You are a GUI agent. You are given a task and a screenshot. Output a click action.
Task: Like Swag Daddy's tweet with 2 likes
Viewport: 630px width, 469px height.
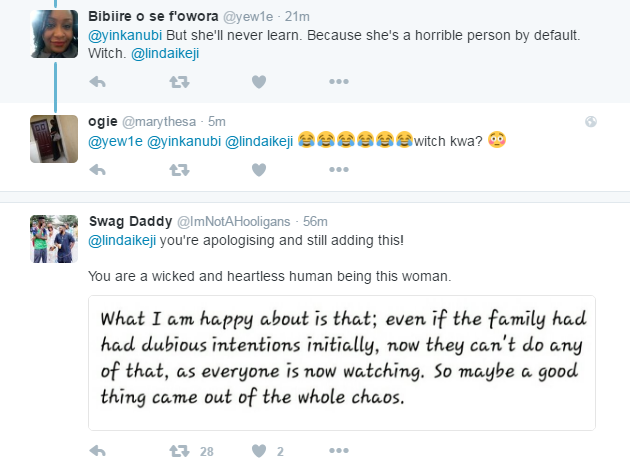(259, 451)
